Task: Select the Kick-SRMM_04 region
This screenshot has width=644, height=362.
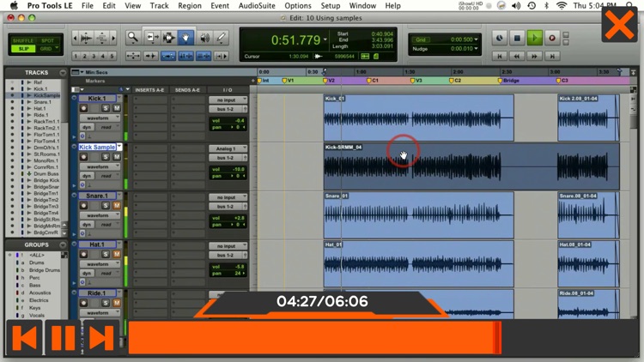Action: [x=471, y=166]
